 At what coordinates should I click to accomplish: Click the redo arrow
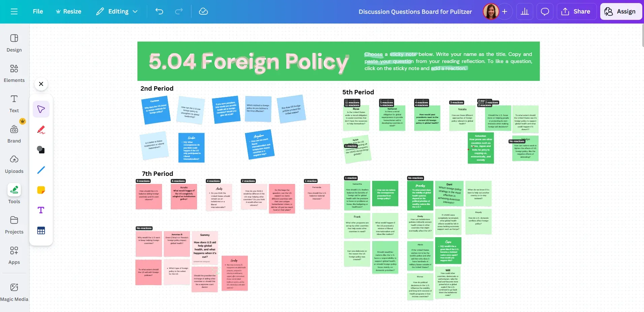pos(179,11)
